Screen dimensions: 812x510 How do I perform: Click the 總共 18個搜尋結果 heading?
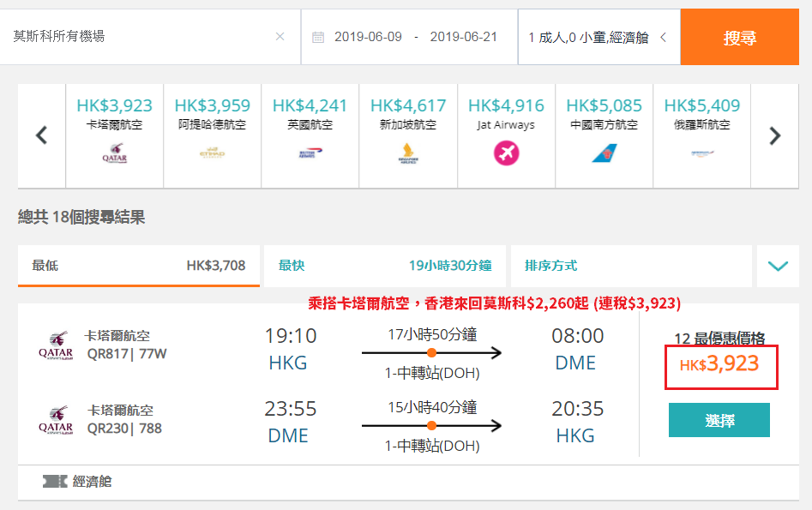81,217
